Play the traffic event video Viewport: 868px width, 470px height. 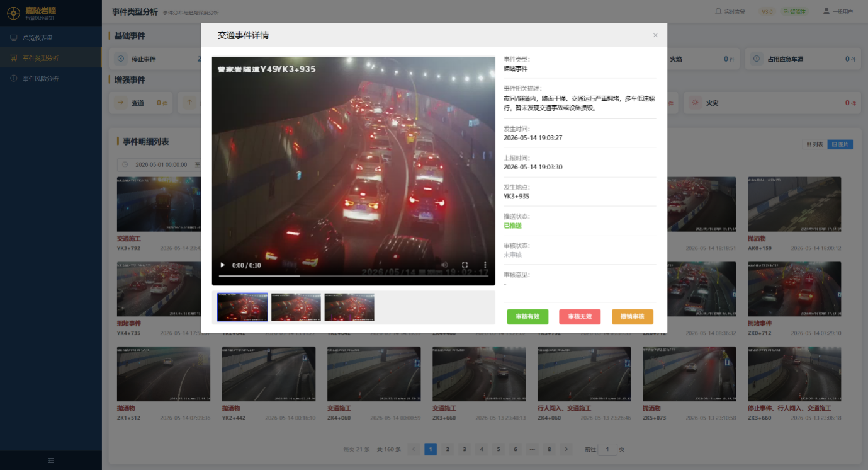coord(222,265)
